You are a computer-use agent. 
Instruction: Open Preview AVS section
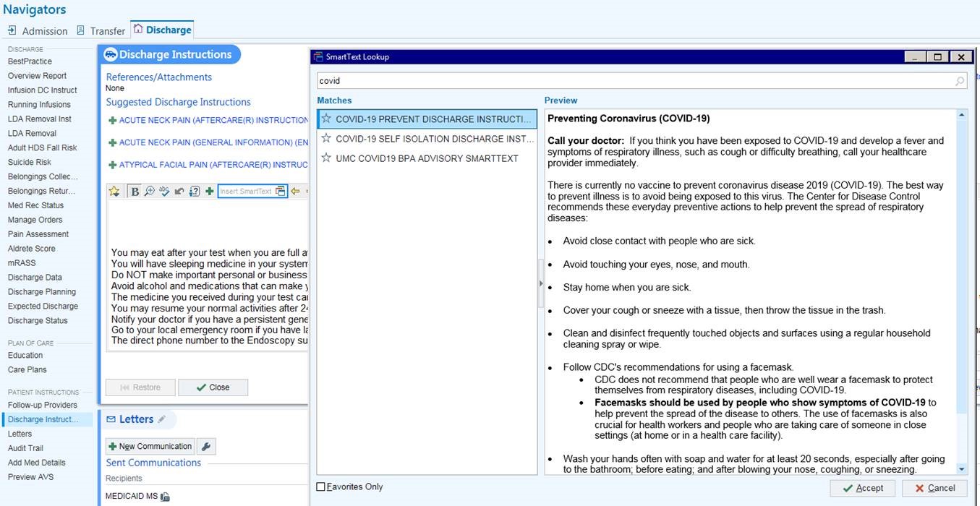pos(30,477)
